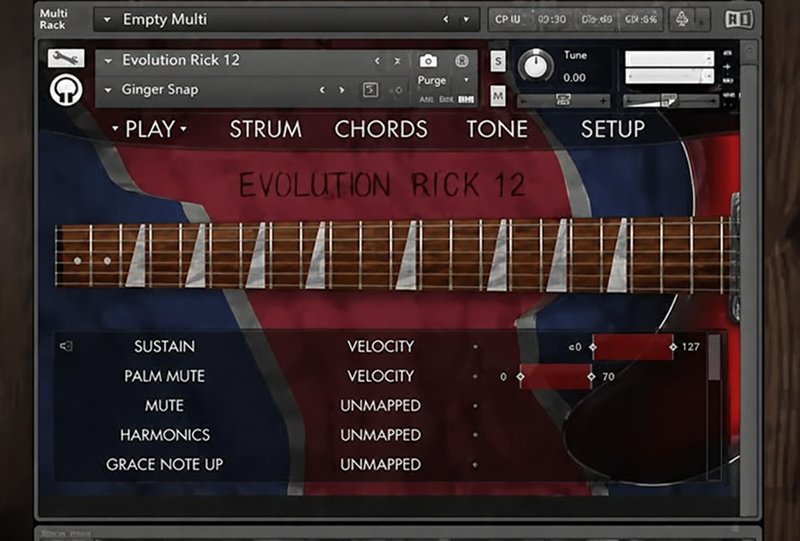Click the SUSTAIN range upper handle at 127
Image resolution: width=800 pixels, height=541 pixels.
click(x=673, y=347)
